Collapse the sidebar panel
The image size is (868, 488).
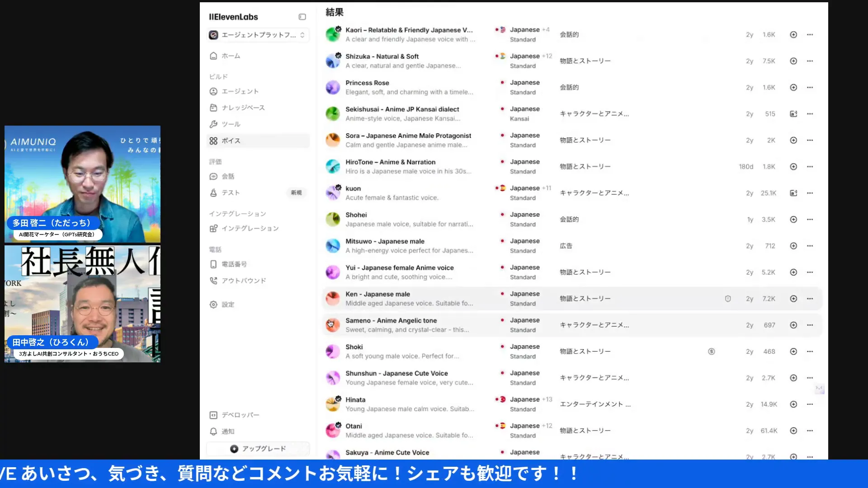pyautogui.click(x=302, y=17)
